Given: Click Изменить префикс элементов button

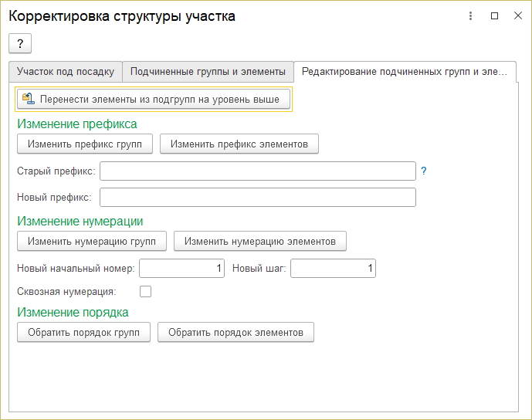Looking at the screenshot, I should pos(239,144).
